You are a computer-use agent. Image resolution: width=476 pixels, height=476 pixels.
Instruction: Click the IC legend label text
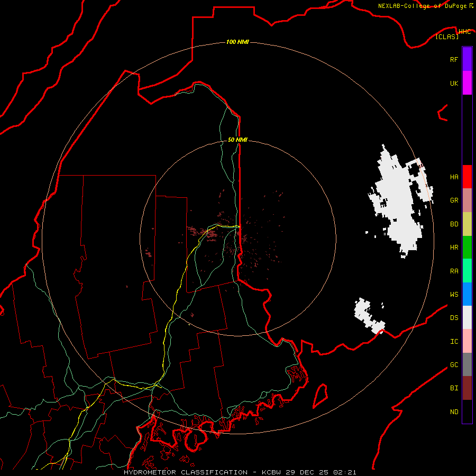click(x=454, y=342)
